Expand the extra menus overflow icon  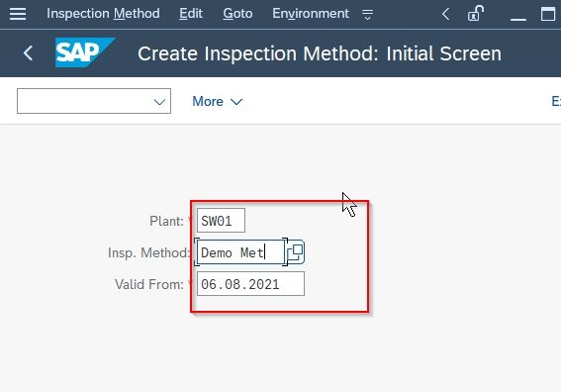coord(367,14)
